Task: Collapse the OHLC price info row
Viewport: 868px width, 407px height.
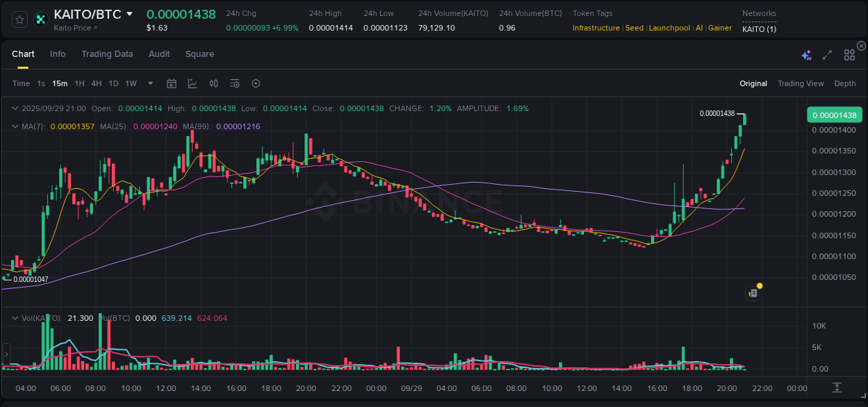Action: tap(15, 108)
